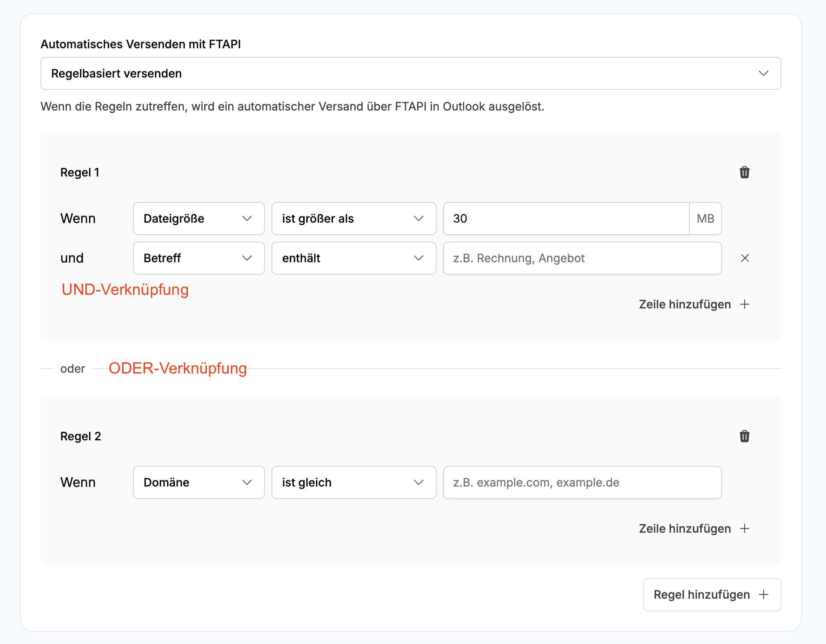Click Zeile hinzufügen in Regel 2
The width and height of the screenshot is (826, 644).
685,529
